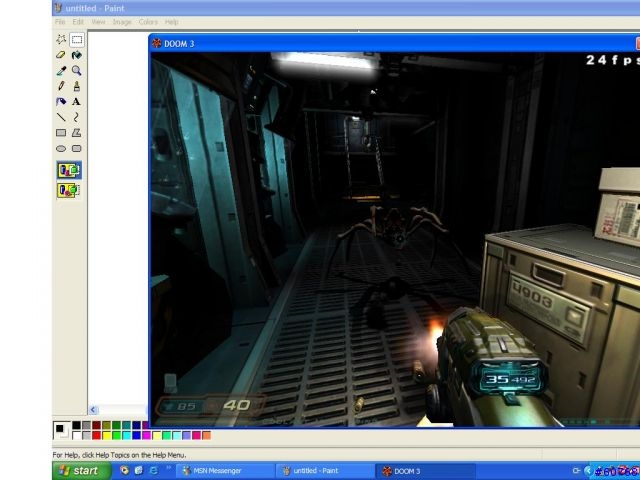This screenshot has width=640, height=480.
Task: Pick the periwinkle blue color swatch
Action: pyautogui.click(x=187, y=435)
